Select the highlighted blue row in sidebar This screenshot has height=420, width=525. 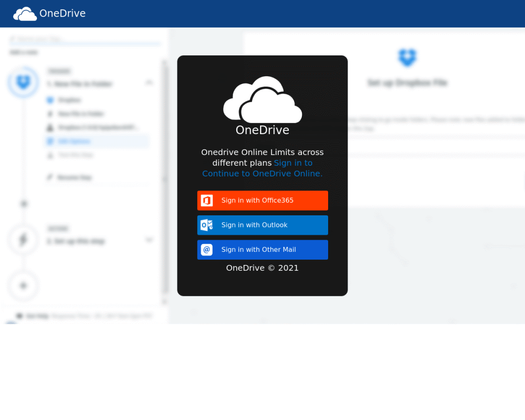[x=97, y=141]
